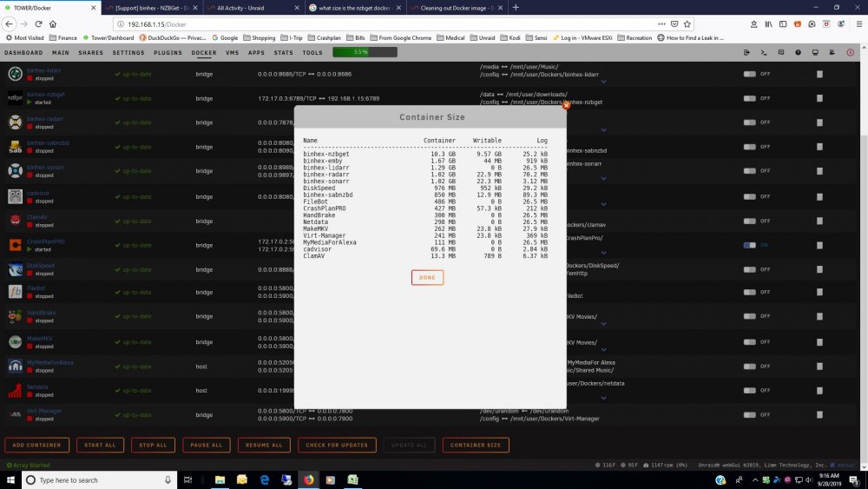The image size is (868, 489).
Task: Click the Container Size button
Action: click(x=476, y=445)
